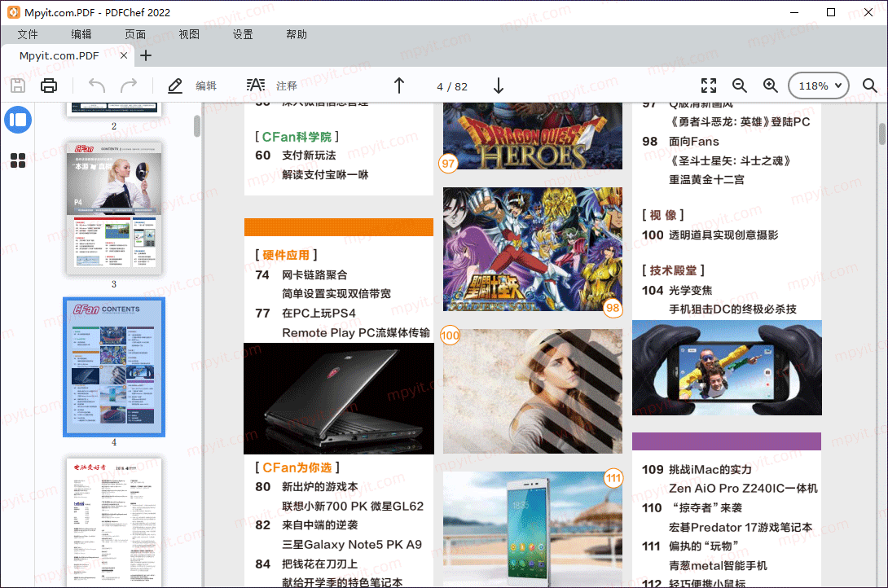888x588 pixels.
Task: Activate the 编辑 pencil tool
Action: [x=192, y=86]
